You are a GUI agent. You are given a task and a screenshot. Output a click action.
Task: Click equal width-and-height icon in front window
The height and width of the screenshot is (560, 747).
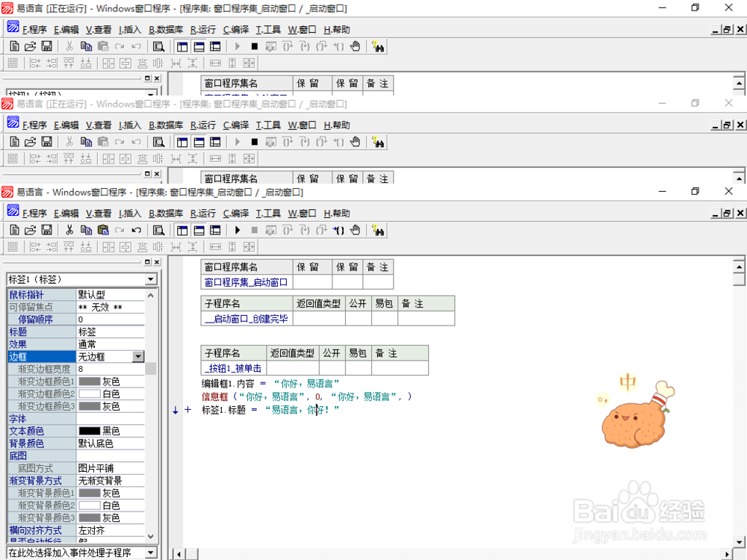point(249,246)
